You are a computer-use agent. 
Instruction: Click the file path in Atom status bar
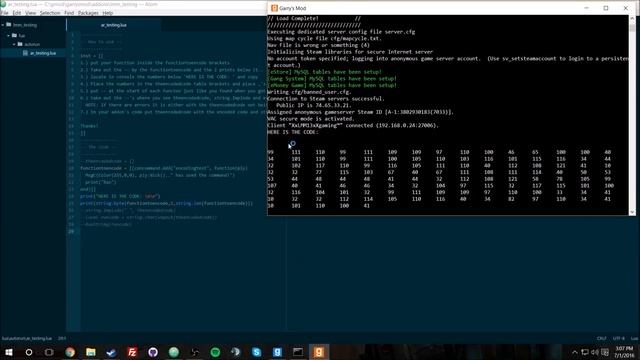coord(27,338)
